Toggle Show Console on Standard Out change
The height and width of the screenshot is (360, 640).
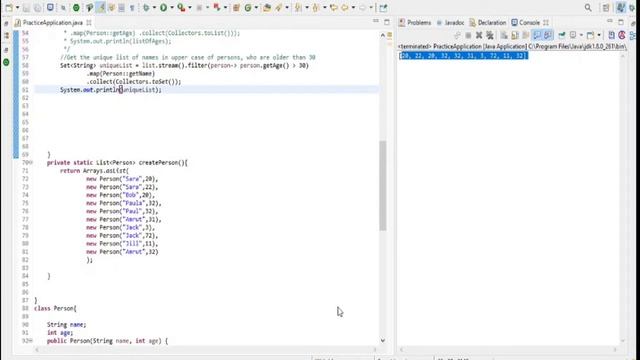tap(537, 36)
